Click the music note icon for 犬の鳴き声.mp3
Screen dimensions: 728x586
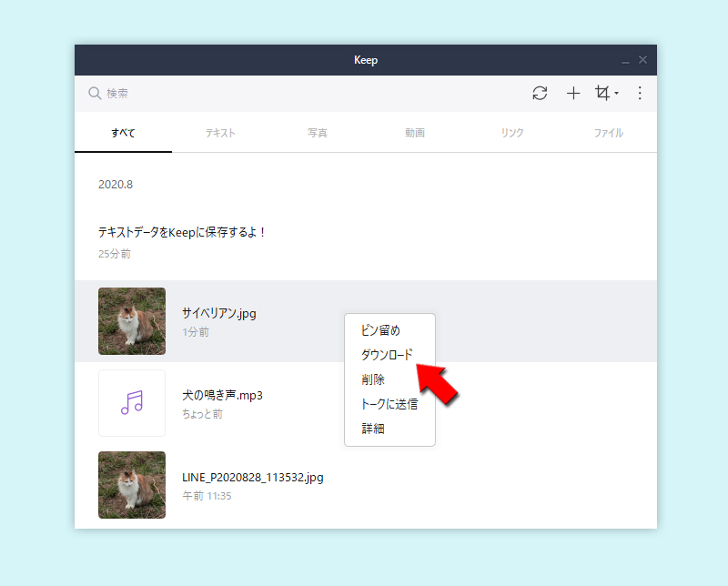tap(132, 403)
